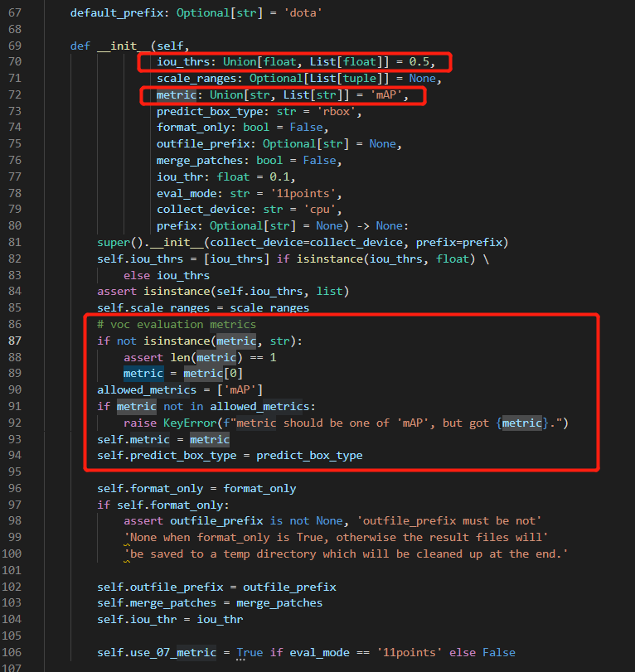Click 'allowed_metrics' on line 90
The width and height of the screenshot is (635, 672).
pos(146,390)
